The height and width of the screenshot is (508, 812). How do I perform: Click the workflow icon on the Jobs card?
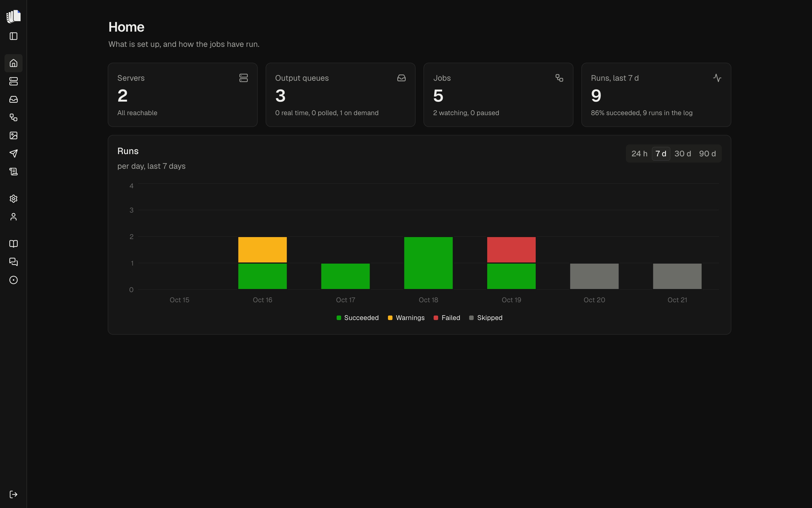click(x=559, y=78)
